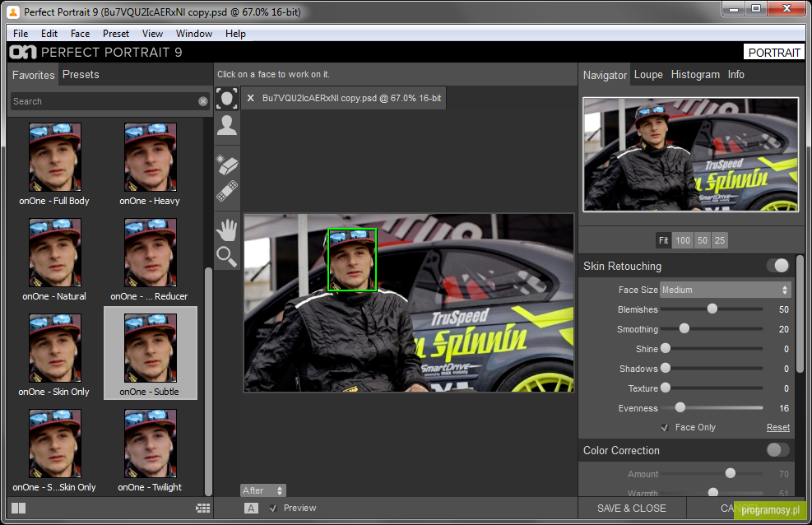Select the Hand pan tool
Viewport: 812px width, 525px height.
coord(227,230)
